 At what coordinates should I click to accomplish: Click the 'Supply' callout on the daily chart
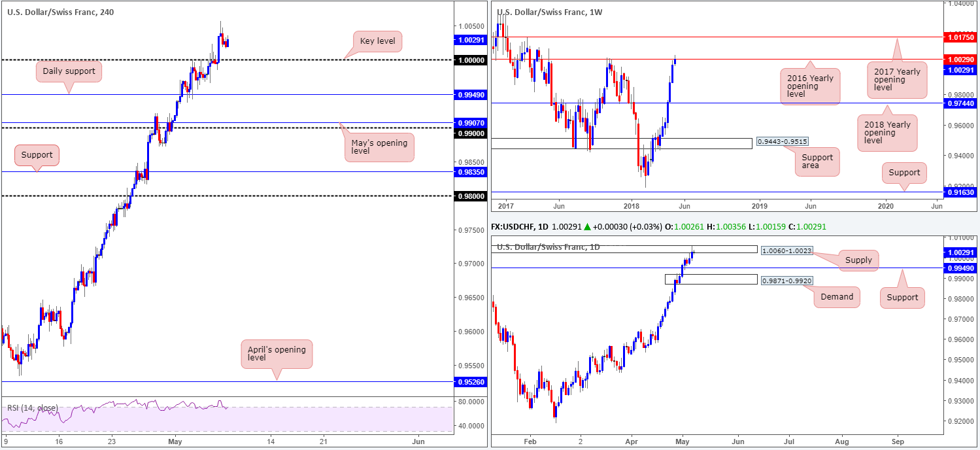tap(858, 260)
